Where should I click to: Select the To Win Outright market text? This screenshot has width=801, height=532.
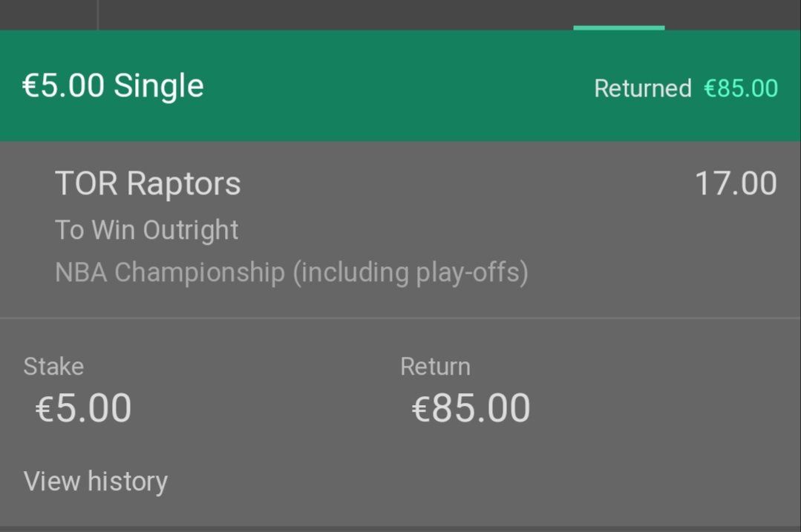coord(146,230)
